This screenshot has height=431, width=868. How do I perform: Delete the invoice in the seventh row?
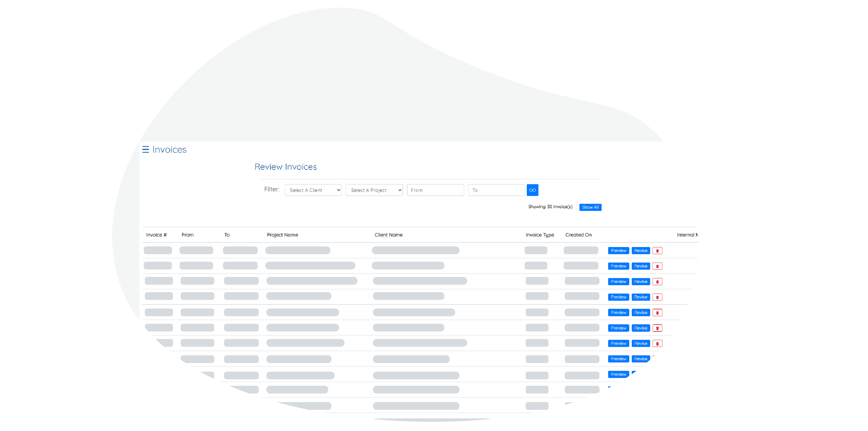click(657, 343)
